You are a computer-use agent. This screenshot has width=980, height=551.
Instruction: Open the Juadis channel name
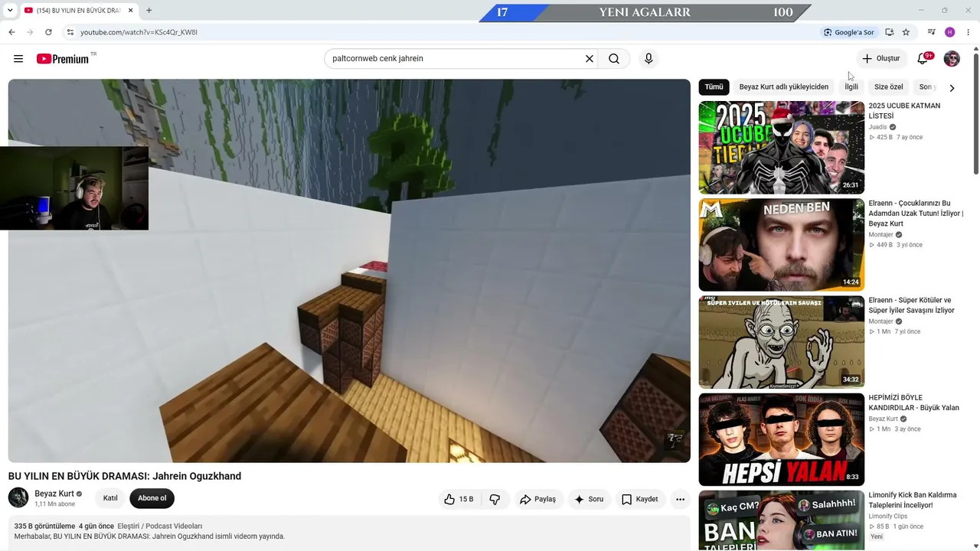tap(877, 127)
